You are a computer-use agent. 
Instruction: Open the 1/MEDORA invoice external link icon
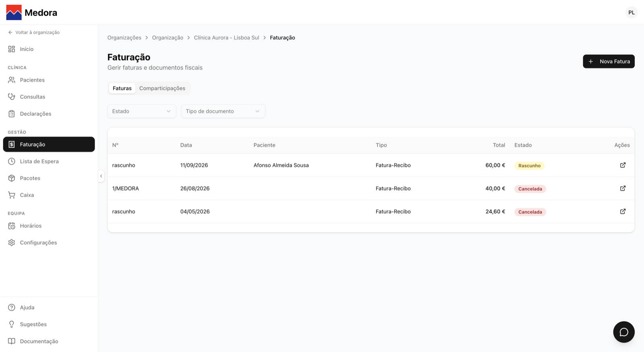click(623, 188)
